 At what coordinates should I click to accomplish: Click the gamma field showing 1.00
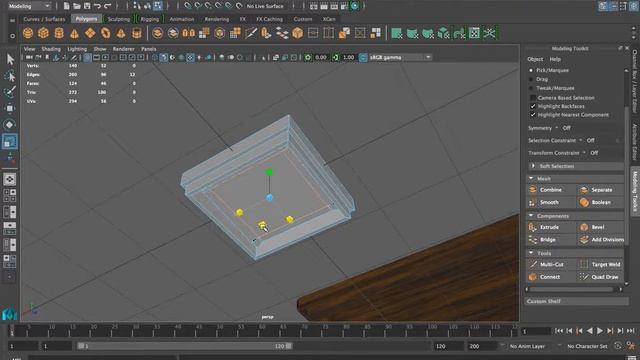coord(348,58)
